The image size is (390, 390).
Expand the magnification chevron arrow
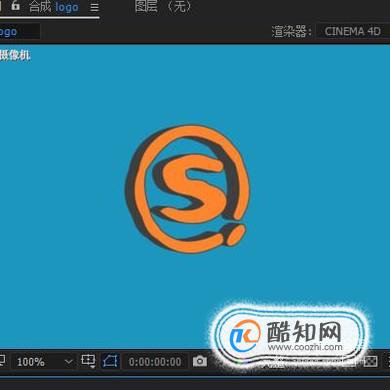(x=68, y=362)
